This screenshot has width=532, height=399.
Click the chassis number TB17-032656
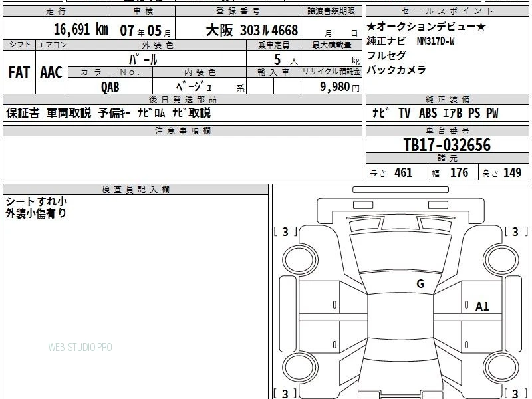point(447,145)
